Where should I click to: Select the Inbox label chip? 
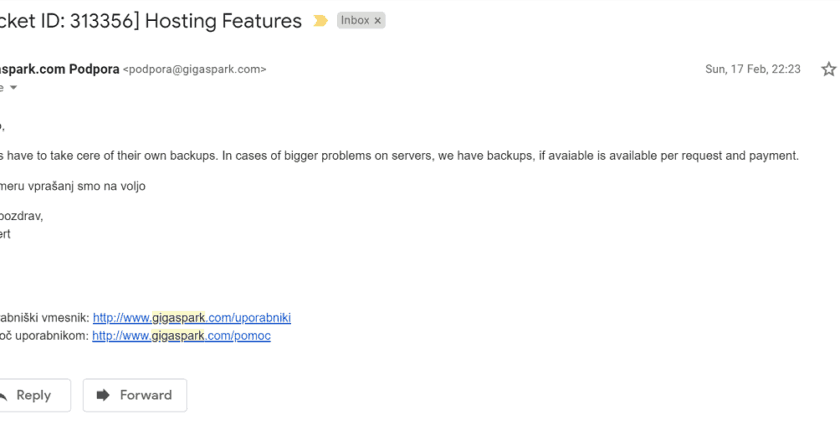click(x=361, y=20)
